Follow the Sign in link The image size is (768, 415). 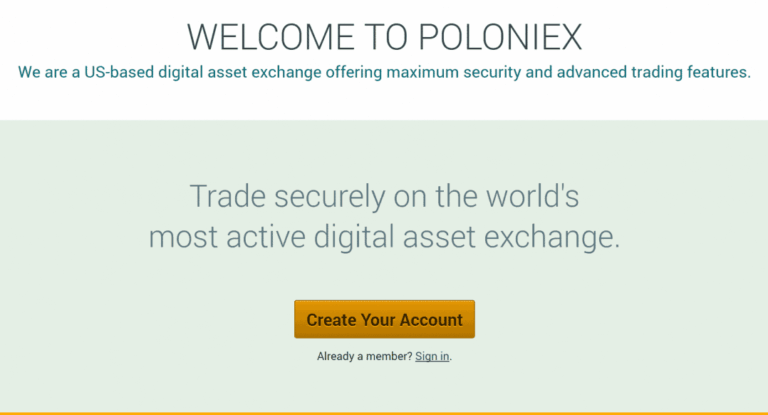click(432, 356)
